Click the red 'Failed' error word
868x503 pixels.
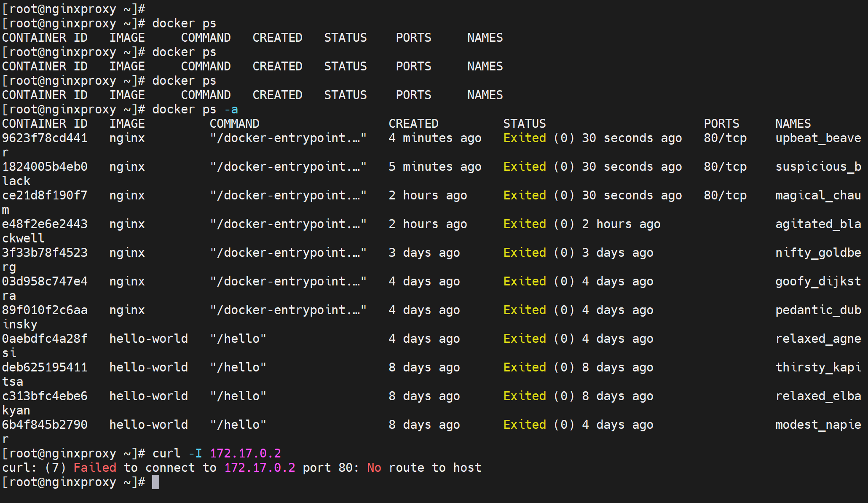(x=95, y=468)
